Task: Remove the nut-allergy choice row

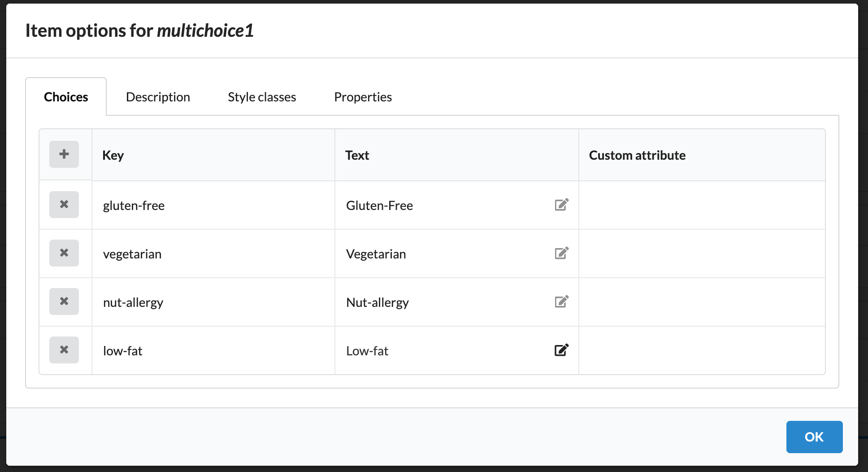Action: point(64,302)
